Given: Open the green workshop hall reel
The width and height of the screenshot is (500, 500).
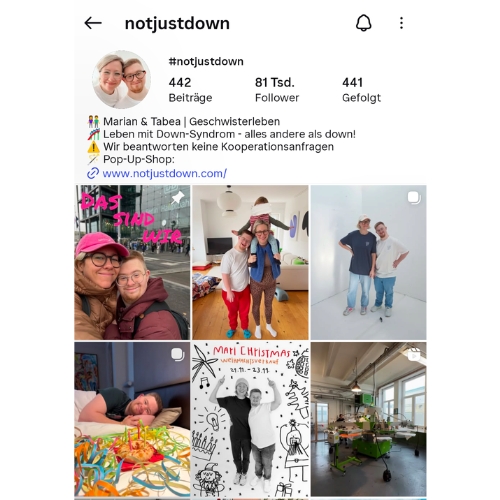Looking at the screenshot, I should pos(368,419).
